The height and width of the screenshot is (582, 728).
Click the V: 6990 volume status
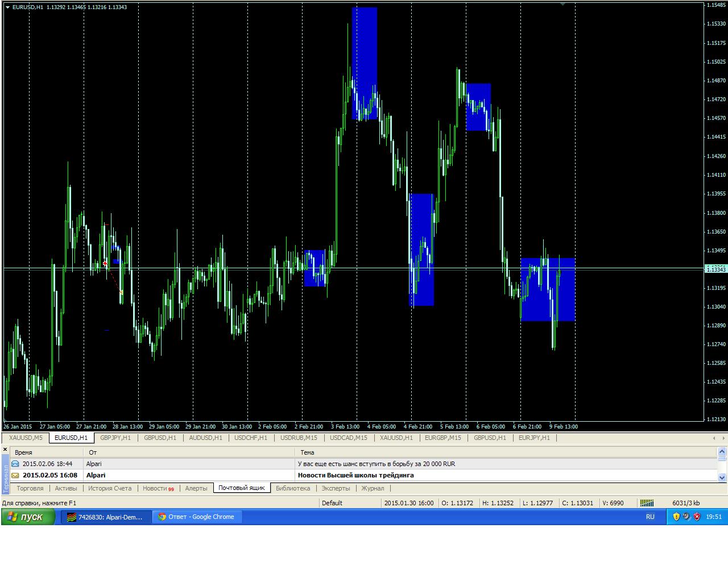(613, 502)
